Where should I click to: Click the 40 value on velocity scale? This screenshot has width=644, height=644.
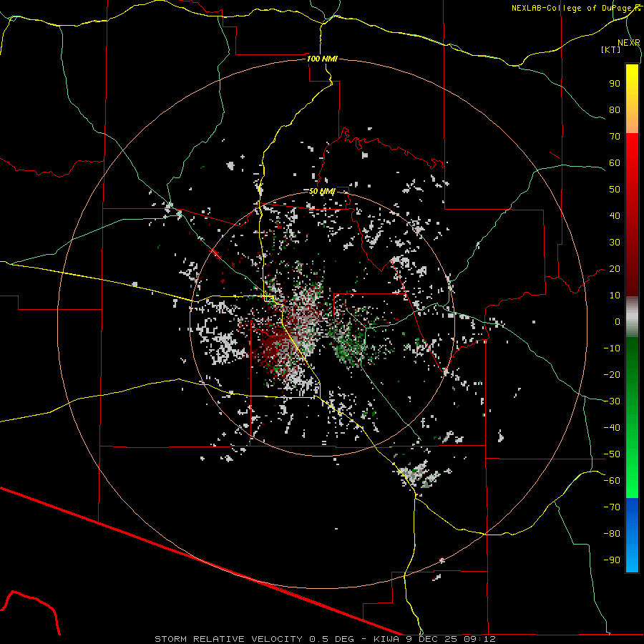(615, 216)
